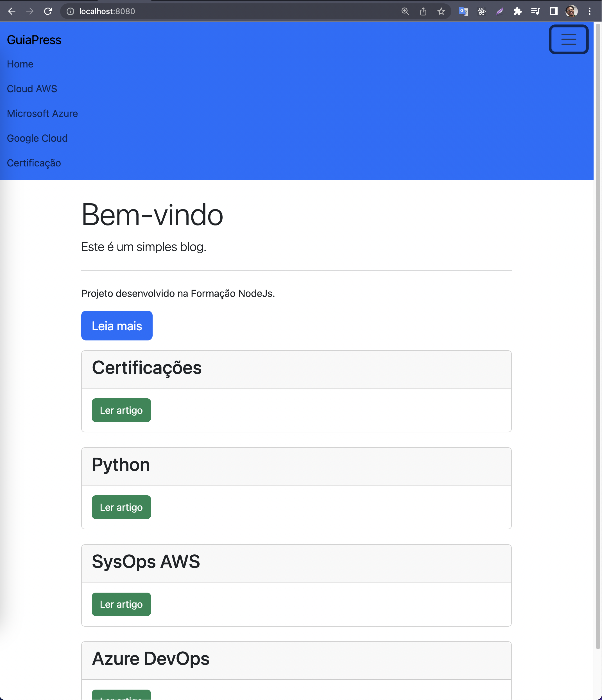Select the Certificação nav item

(34, 163)
